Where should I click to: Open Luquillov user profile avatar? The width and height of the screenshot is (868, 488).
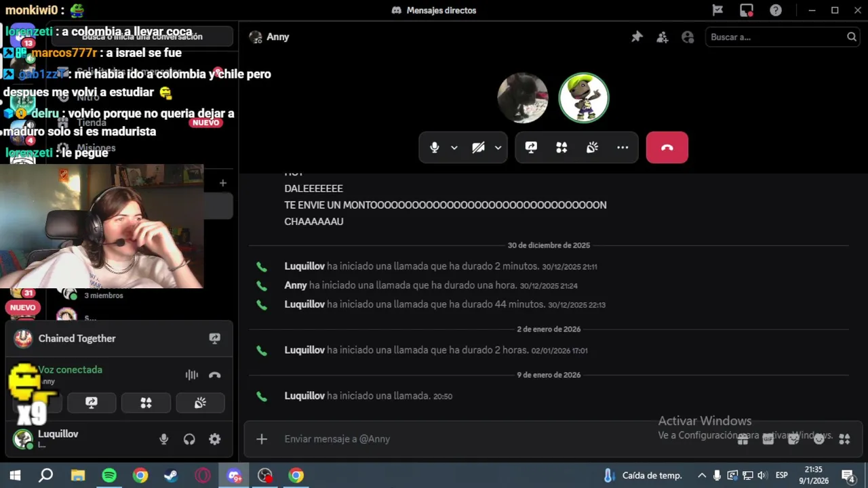pyautogui.click(x=23, y=439)
